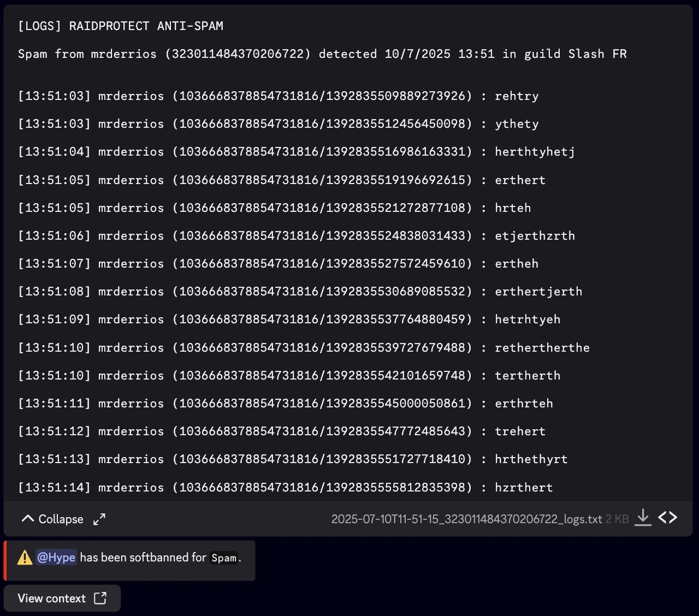Click the timestamp of the 13:51:03 entry
The height and width of the screenshot is (616, 699).
[54, 96]
